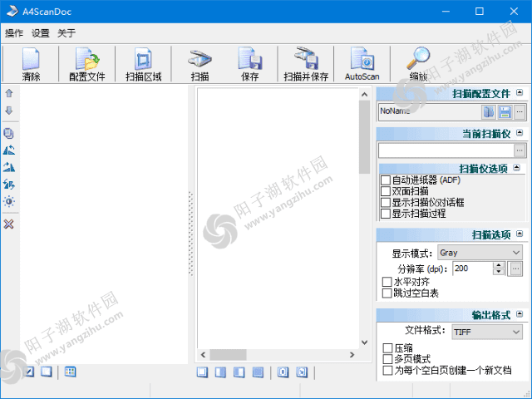This screenshot has height=399, width=532.
Task: Click the fit-page icon under preview
Action: pyautogui.click(x=283, y=372)
